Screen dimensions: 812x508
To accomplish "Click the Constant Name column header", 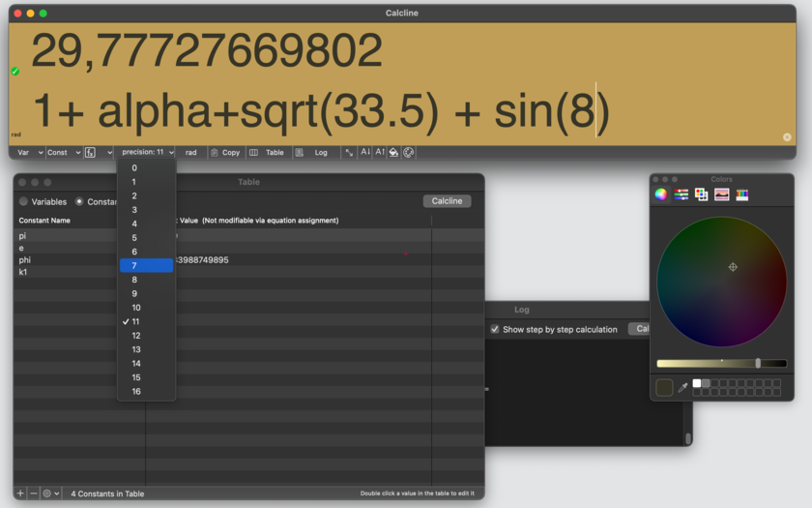I will click(x=44, y=221).
